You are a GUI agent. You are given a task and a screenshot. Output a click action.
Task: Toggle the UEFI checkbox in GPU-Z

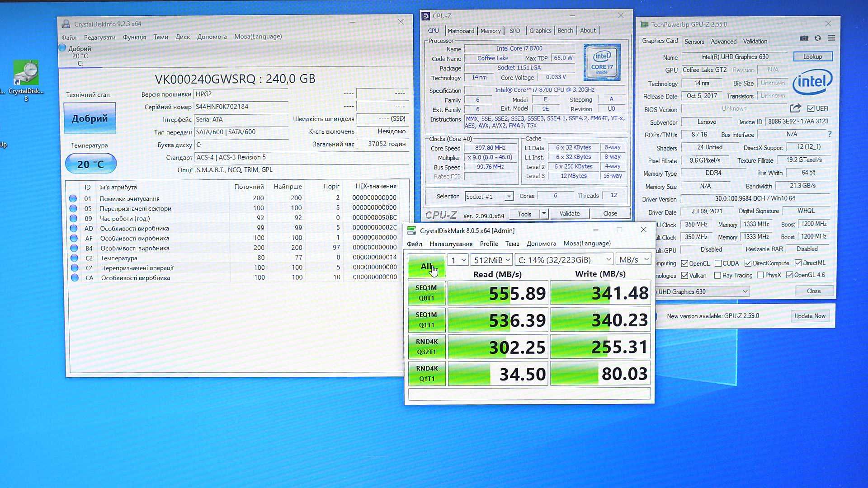[811, 108]
